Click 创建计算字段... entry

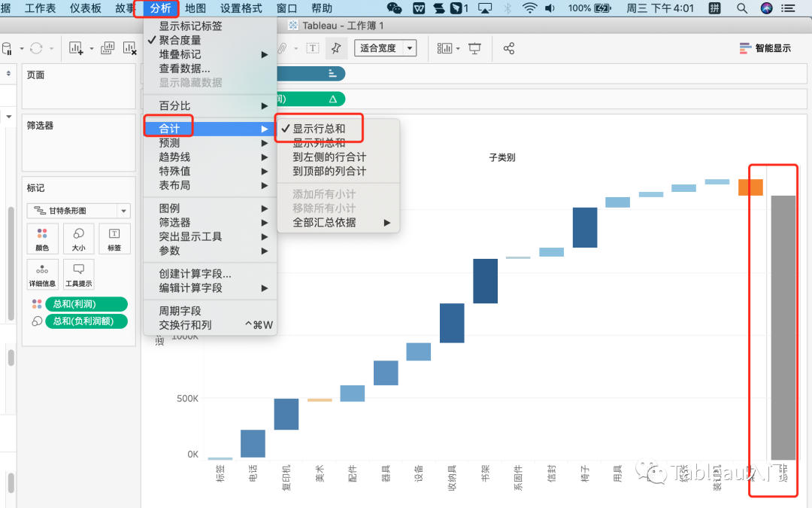(211, 274)
